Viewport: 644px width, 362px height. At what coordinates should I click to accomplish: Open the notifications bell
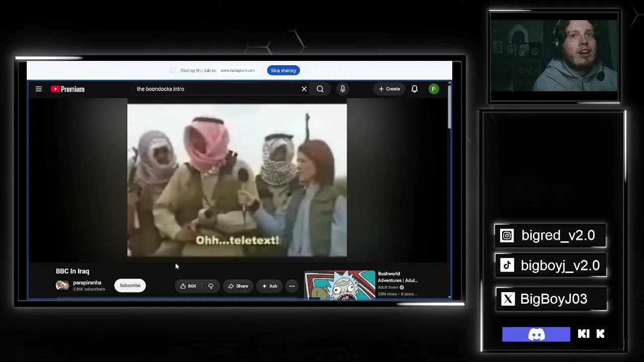[415, 89]
